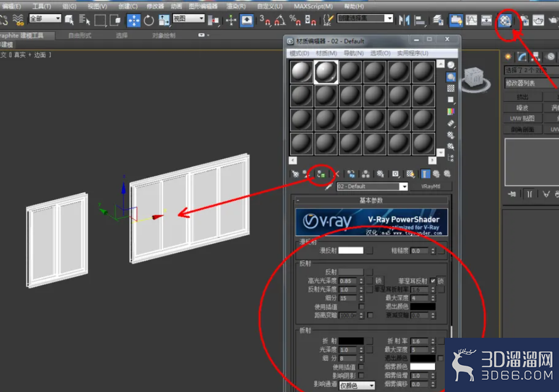Screen dimensions: 559x392
Task: Open Navigation menu in Material Editor
Action: tap(353, 53)
